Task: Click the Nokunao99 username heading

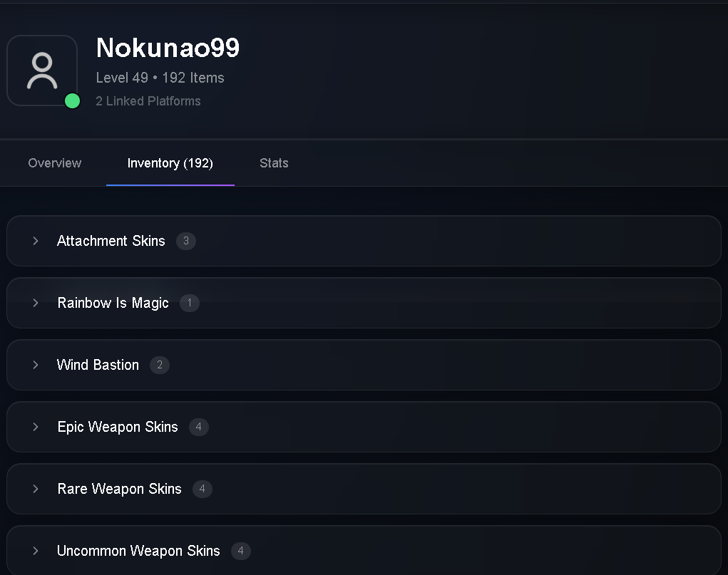Action: click(x=168, y=47)
